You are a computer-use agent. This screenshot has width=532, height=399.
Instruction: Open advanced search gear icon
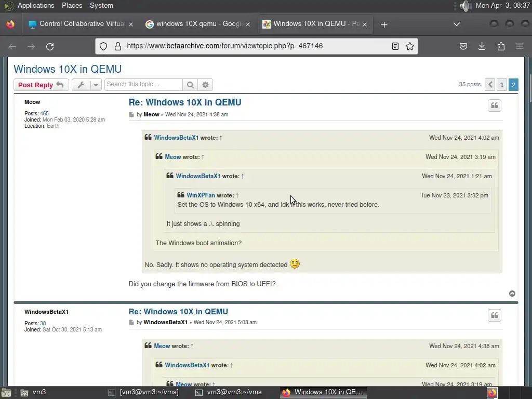pyautogui.click(x=205, y=85)
